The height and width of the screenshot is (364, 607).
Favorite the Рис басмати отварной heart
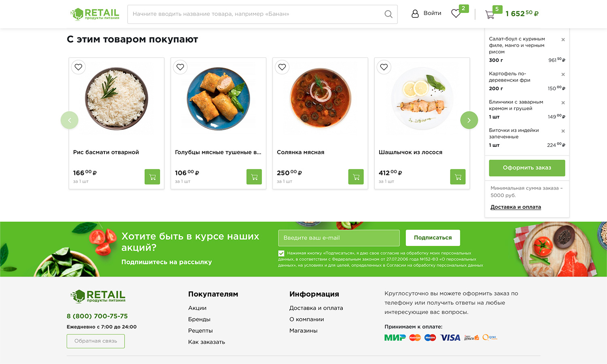tap(79, 67)
